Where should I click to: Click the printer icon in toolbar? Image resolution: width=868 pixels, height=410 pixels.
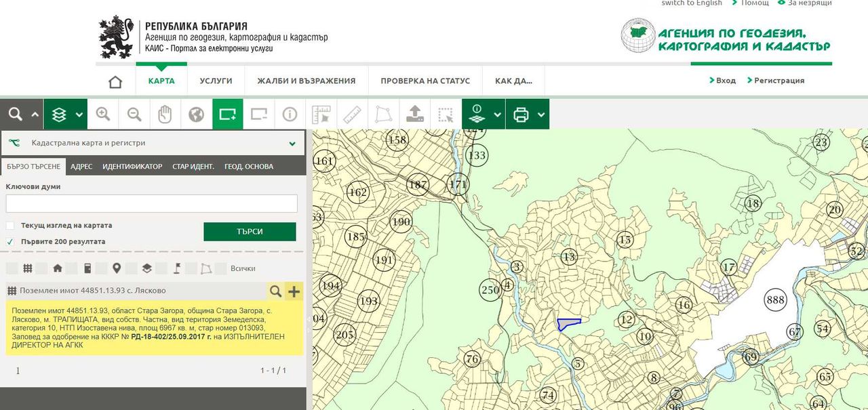point(521,115)
